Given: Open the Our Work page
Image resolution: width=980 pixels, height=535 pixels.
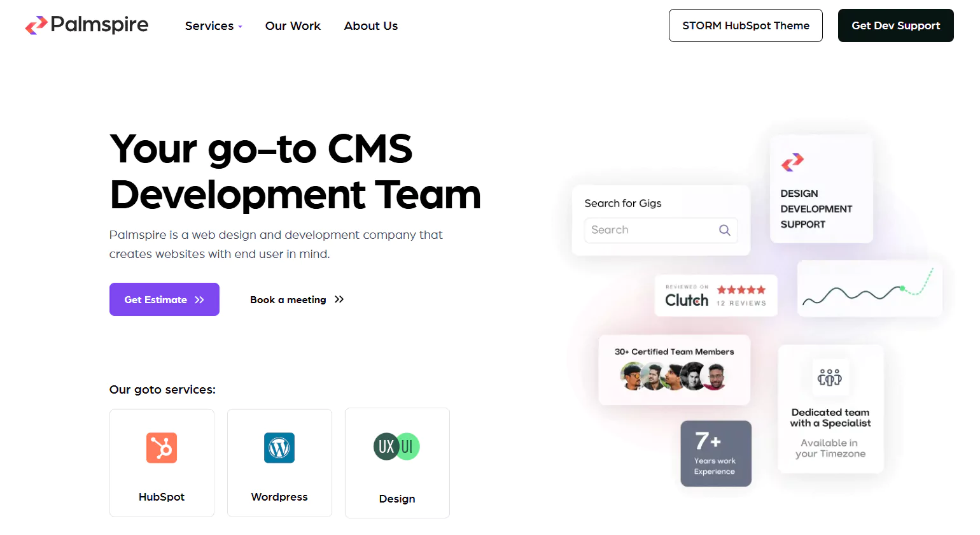Looking at the screenshot, I should coord(293,26).
